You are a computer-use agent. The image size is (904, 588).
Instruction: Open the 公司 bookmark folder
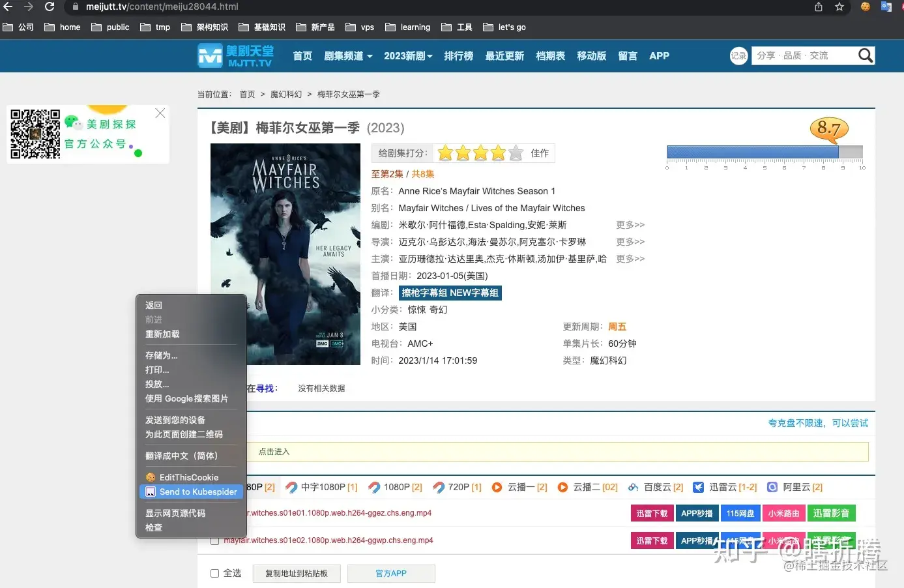click(x=18, y=27)
